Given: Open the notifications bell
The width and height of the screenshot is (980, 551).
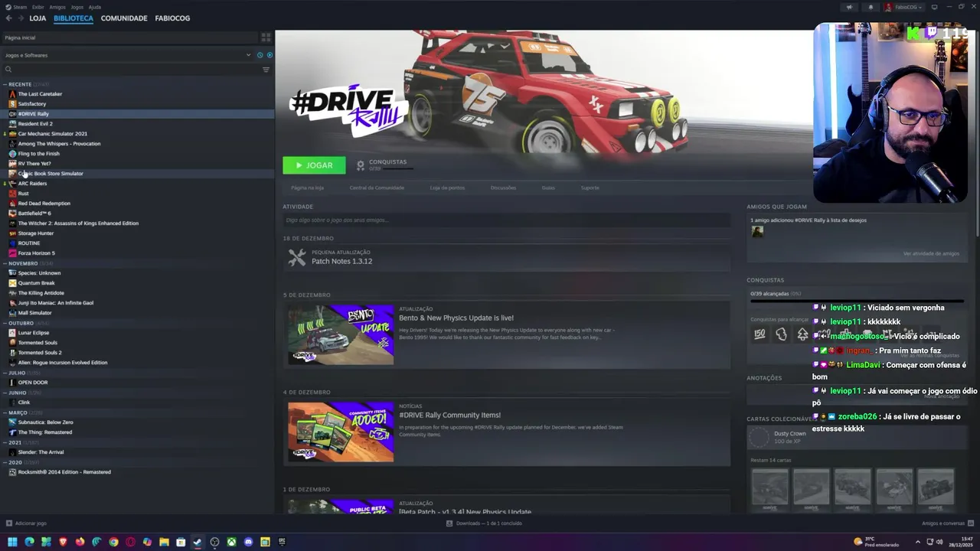Looking at the screenshot, I should tap(871, 7).
